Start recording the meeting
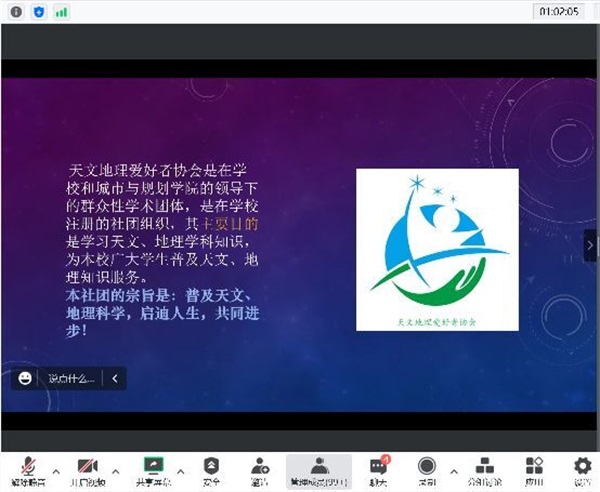The height and width of the screenshot is (492, 600). pos(427,466)
